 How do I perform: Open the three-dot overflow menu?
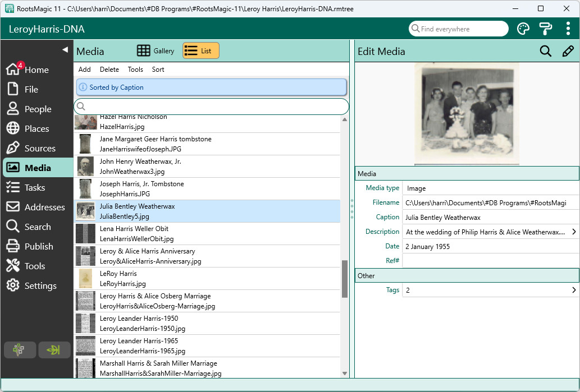coord(568,29)
